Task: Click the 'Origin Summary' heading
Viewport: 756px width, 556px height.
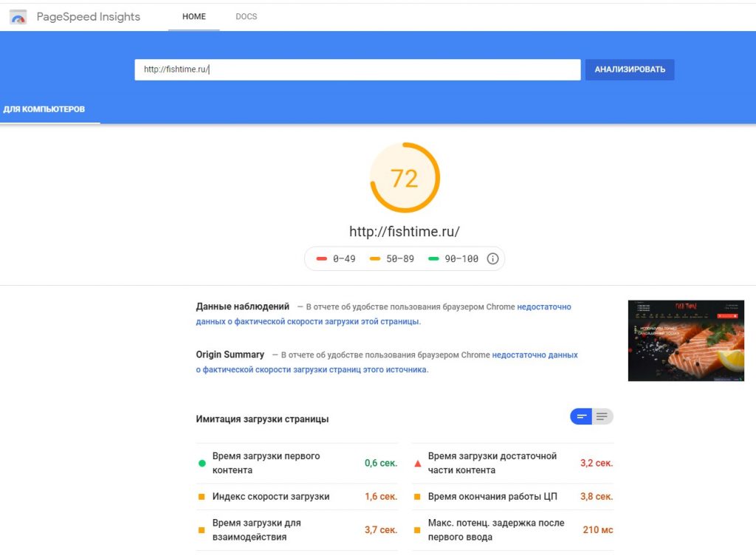Action: [x=230, y=354]
